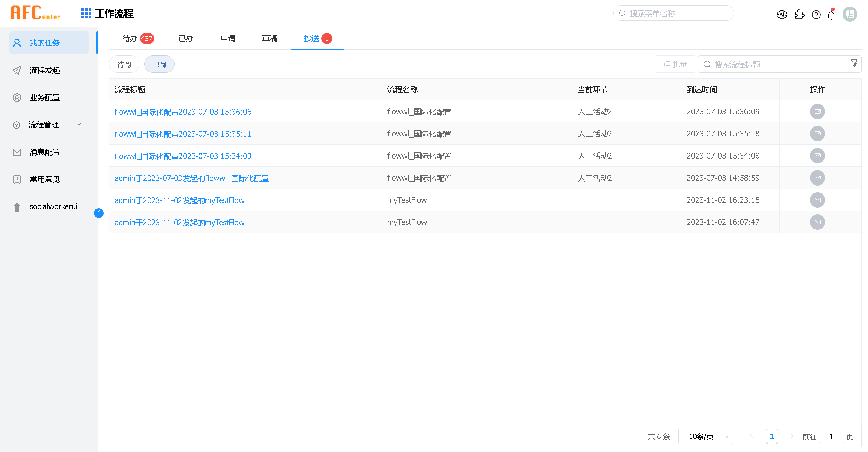The image size is (868, 452).
Task: Click the user avatar in top right
Action: point(850,14)
